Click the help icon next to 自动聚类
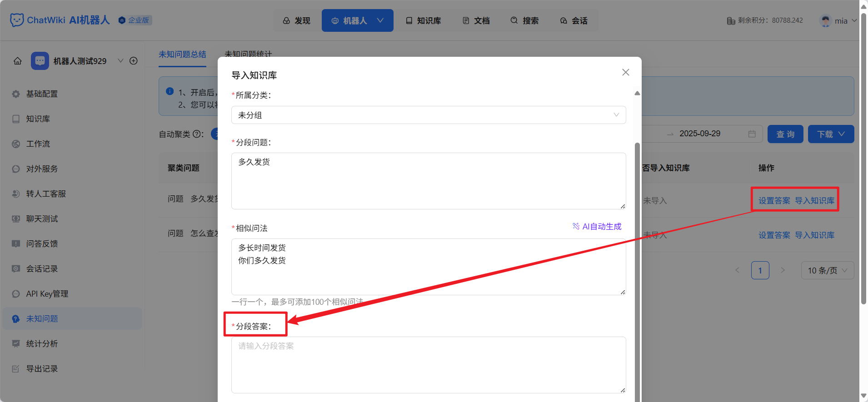The height and width of the screenshot is (402, 868). click(197, 134)
